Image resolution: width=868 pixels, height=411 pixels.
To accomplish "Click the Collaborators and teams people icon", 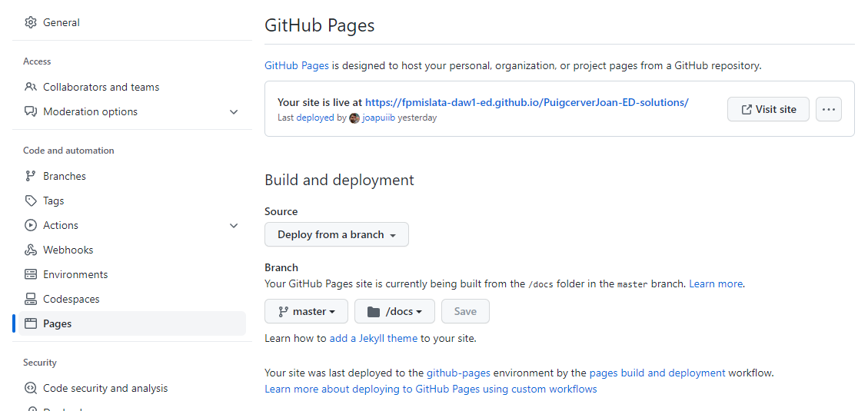I will 31,87.
